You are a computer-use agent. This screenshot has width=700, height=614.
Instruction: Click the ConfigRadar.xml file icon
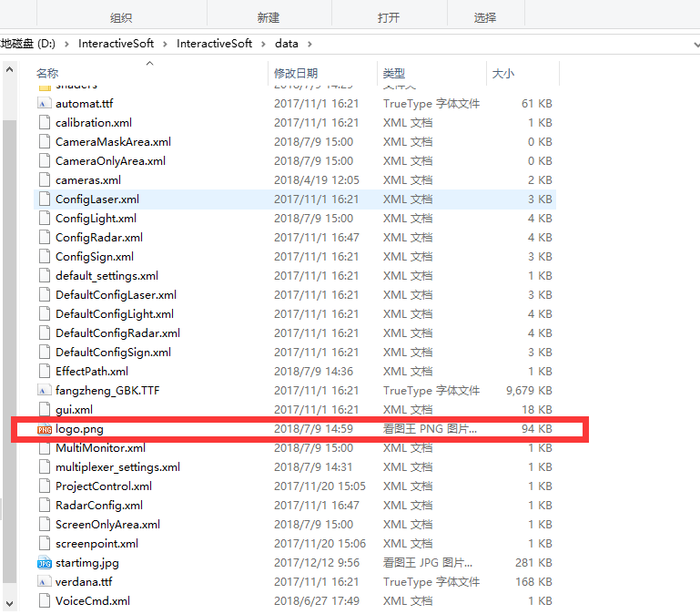pos(44,238)
